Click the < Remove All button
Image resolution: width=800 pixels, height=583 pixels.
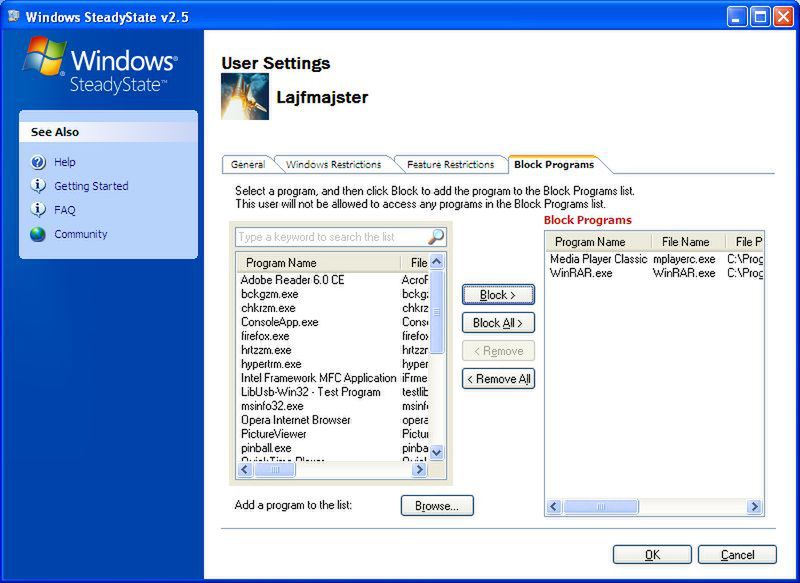[498, 379]
